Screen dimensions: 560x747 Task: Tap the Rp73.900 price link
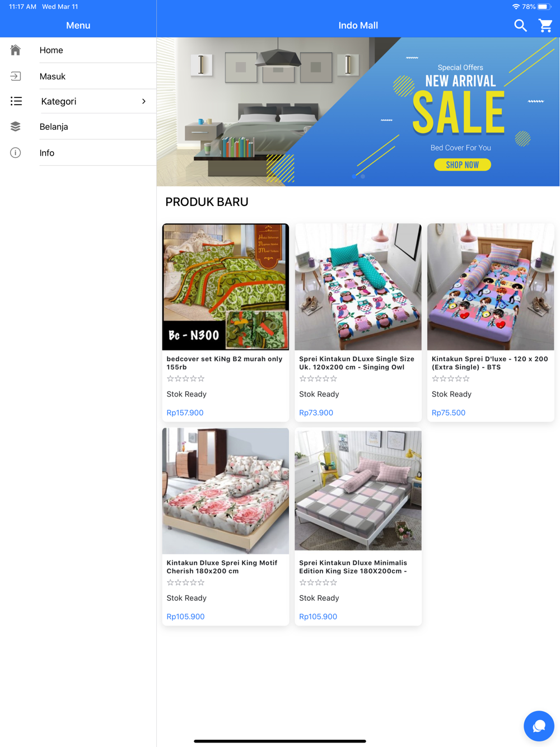pos(316,413)
